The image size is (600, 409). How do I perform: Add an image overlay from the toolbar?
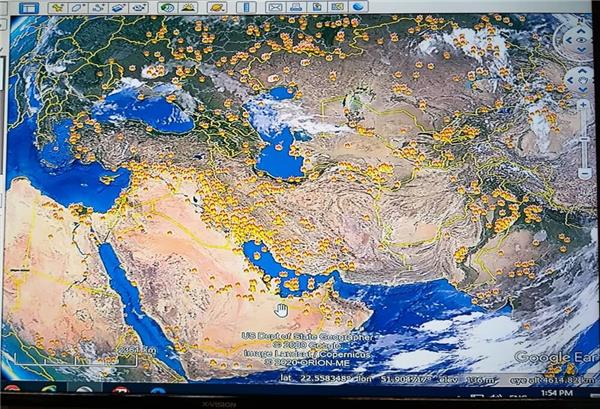point(118,8)
